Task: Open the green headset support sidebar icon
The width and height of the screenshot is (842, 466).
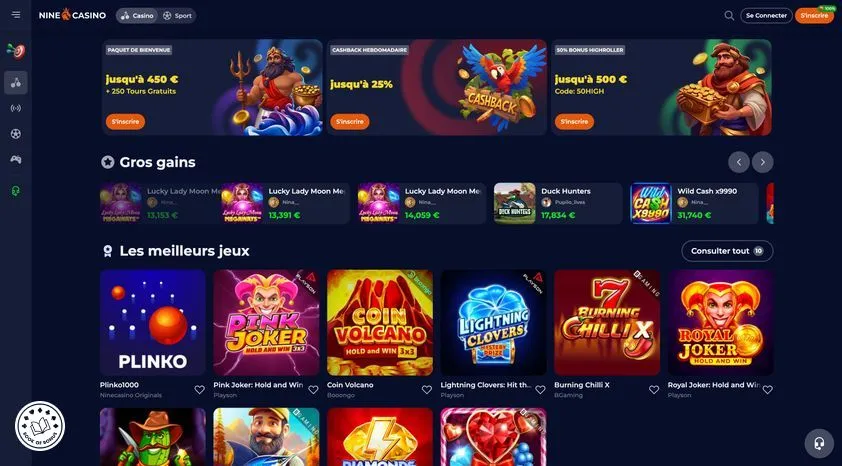Action: click(16, 191)
